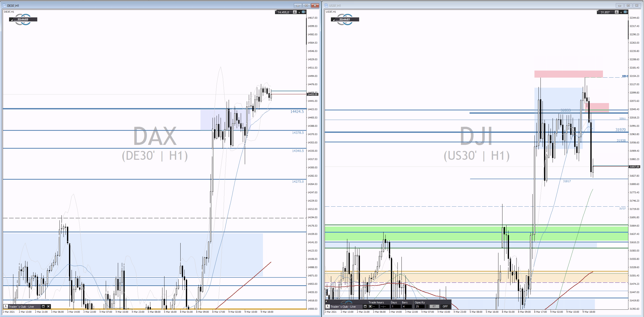Click the Days input field showing 1
Screen dimensions: 644x317
coord(396,307)
